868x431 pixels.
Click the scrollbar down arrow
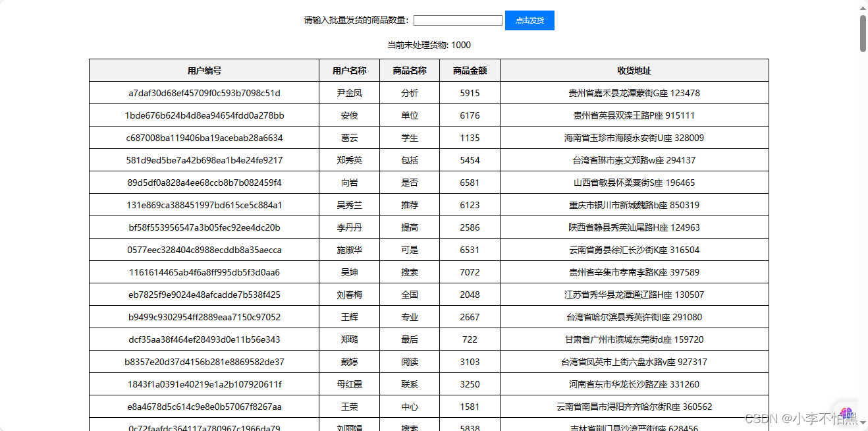pos(863,422)
